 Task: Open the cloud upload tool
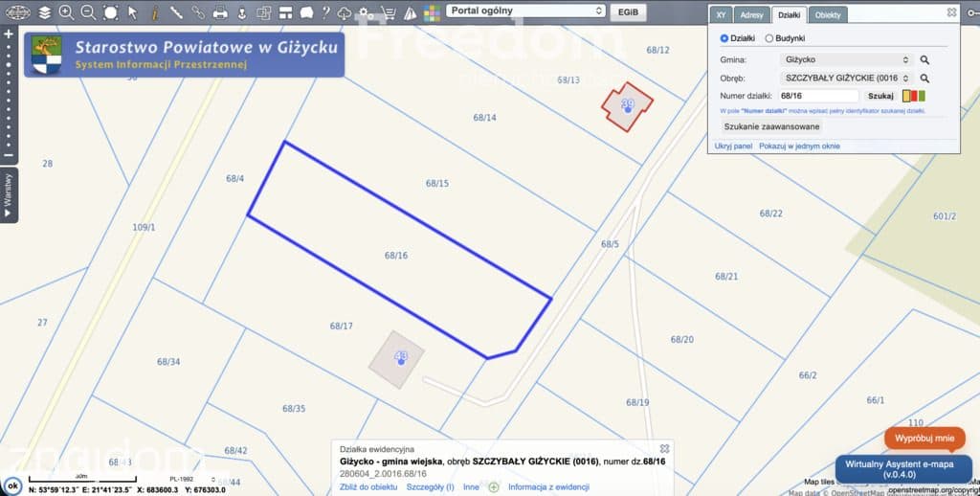point(345,11)
